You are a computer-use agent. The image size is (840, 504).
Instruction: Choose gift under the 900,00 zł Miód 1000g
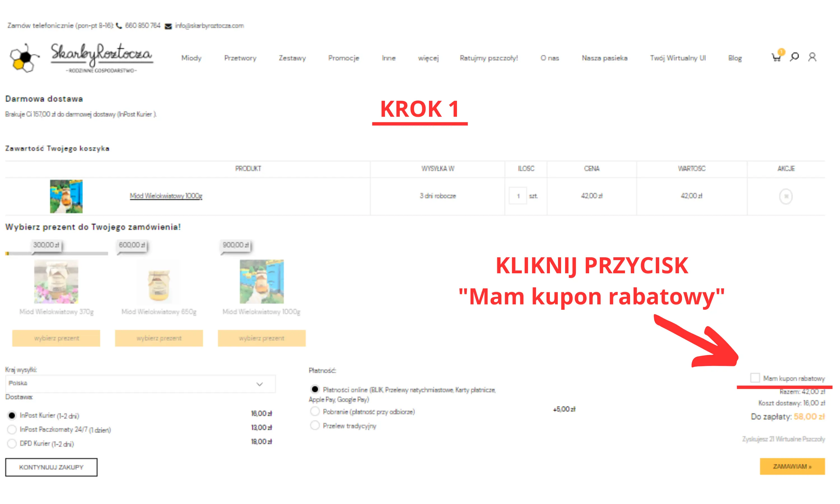pyautogui.click(x=262, y=338)
